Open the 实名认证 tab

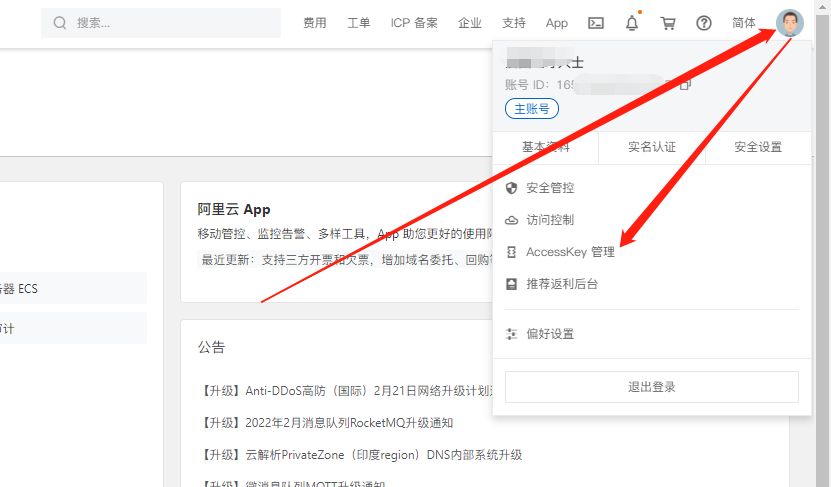point(652,147)
